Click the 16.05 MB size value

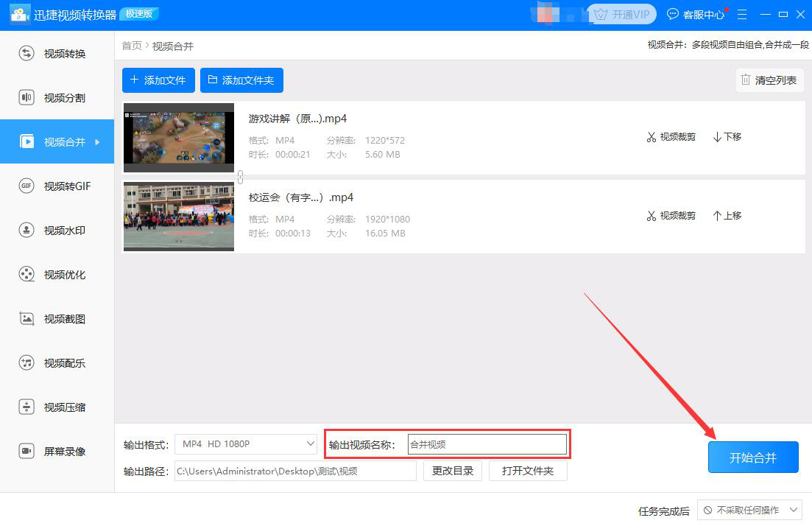coord(385,234)
